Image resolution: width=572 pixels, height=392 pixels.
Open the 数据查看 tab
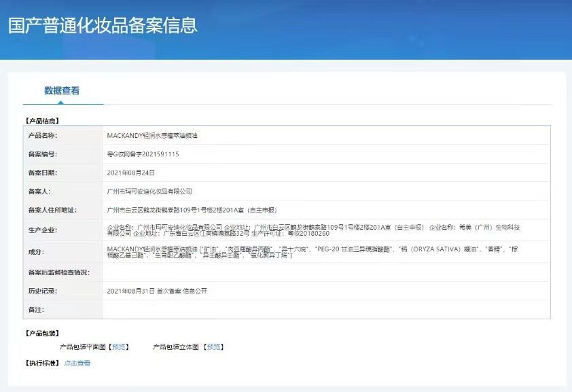pyautogui.click(x=62, y=90)
